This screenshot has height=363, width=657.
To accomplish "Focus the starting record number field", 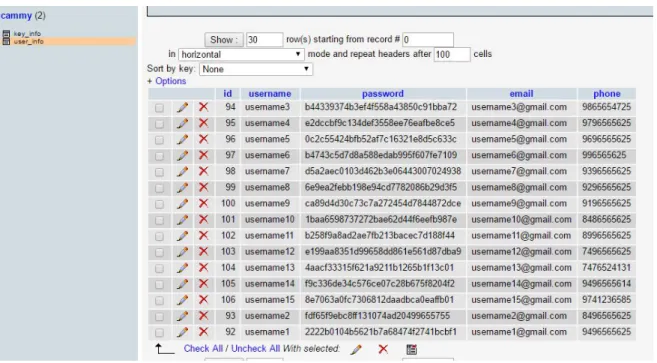I will [x=428, y=40].
